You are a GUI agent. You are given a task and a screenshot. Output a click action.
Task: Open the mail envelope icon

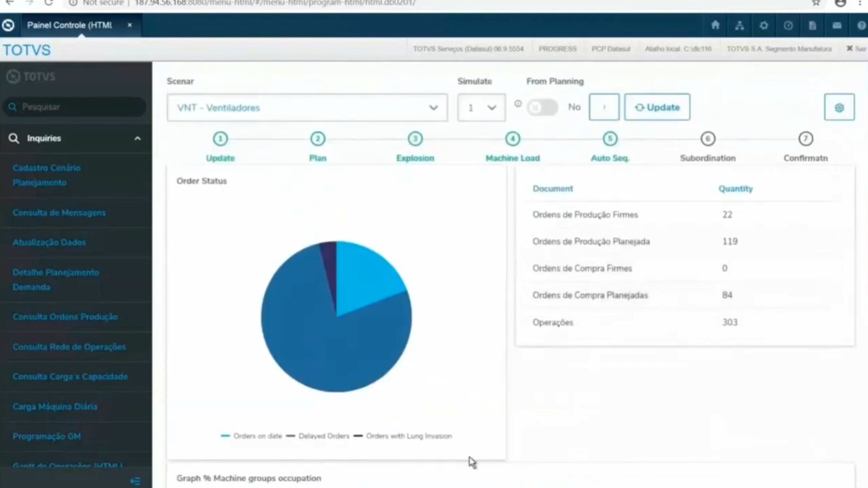pos(836,25)
